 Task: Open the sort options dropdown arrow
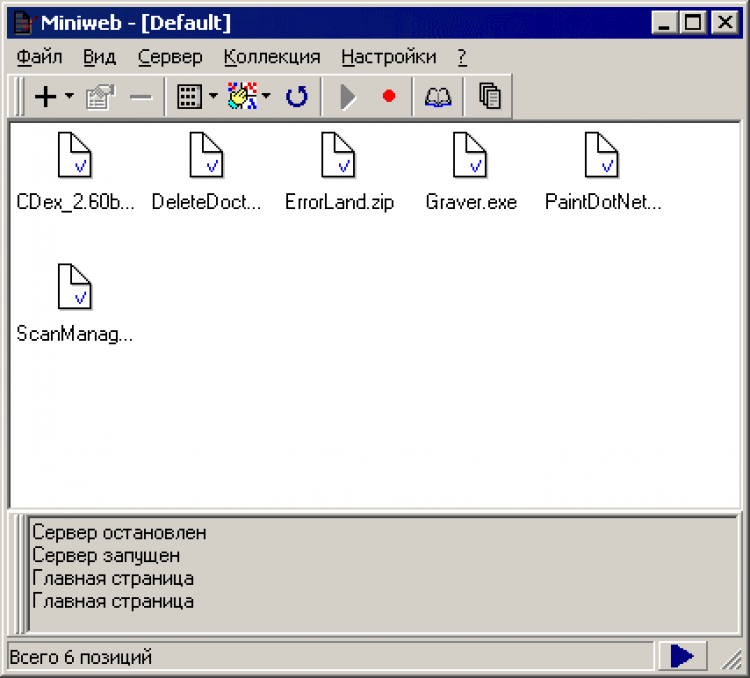[x=266, y=96]
